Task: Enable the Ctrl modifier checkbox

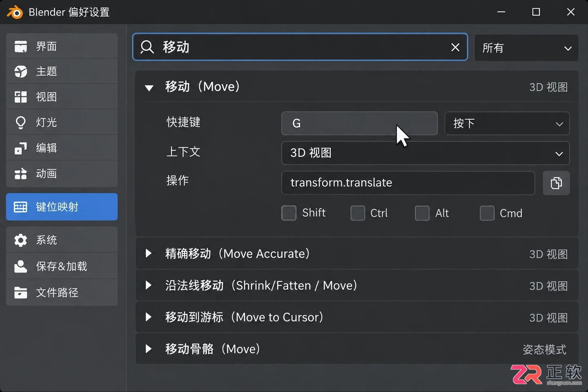Action: (x=358, y=213)
